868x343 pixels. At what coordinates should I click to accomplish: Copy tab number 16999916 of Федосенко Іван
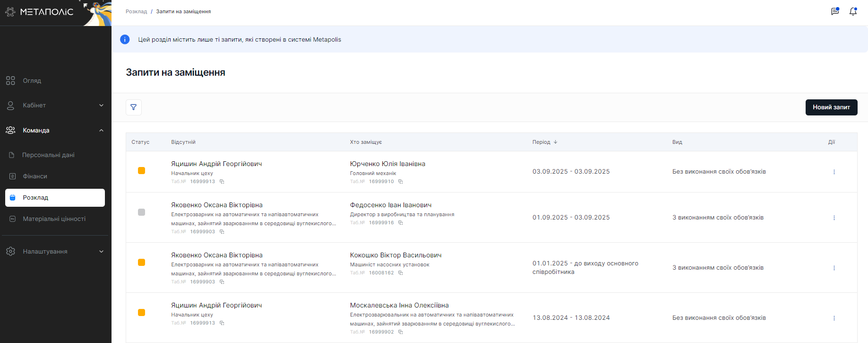point(400,223)
